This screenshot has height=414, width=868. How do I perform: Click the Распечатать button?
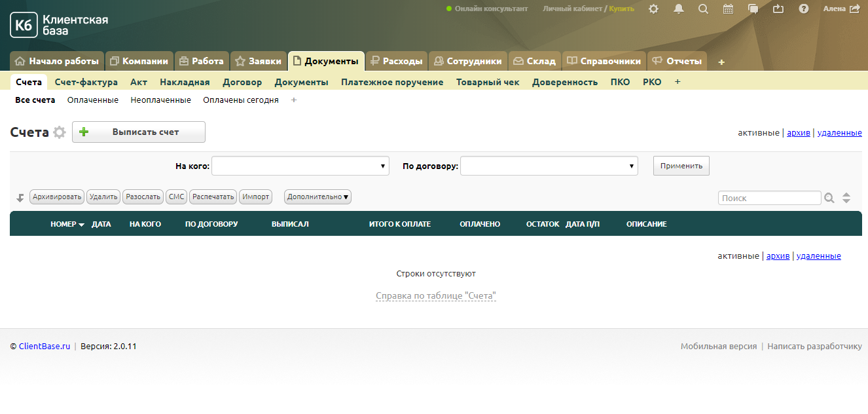213,197
